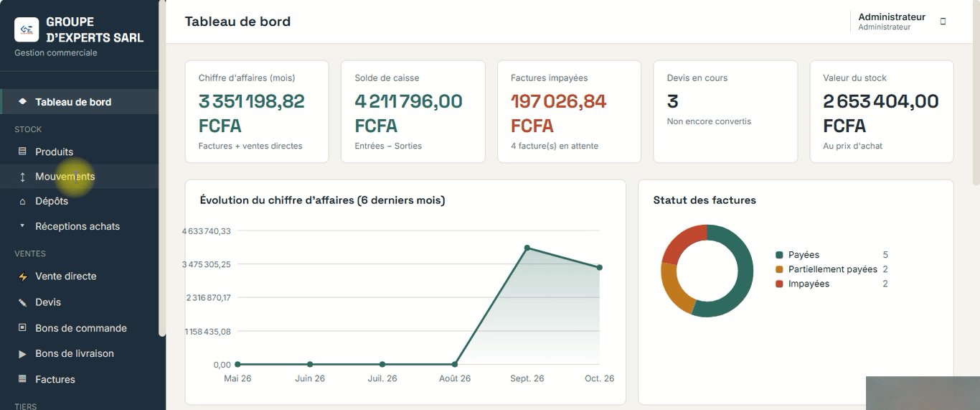Open the Produits page
Screen dimensions: 980x410
point(79,152)
